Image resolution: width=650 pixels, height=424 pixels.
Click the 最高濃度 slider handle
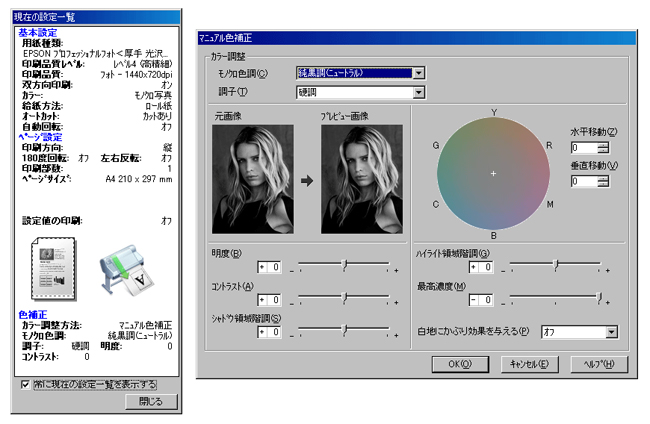pos(598,298)
